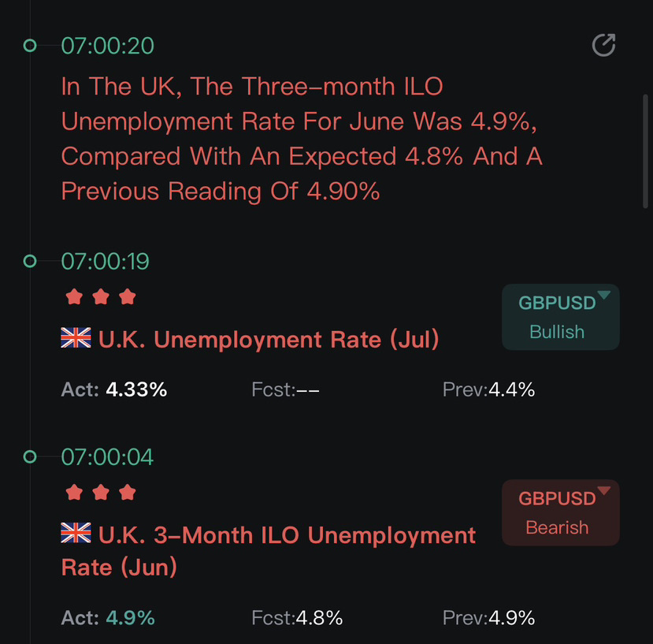Click the first star under 07:00:04

click(x=74, y=493)
